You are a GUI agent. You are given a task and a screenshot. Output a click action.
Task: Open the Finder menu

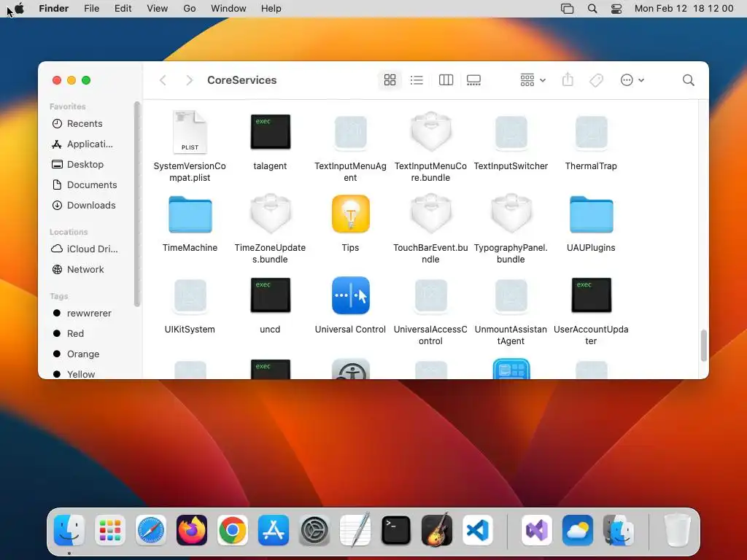[54, 9]
